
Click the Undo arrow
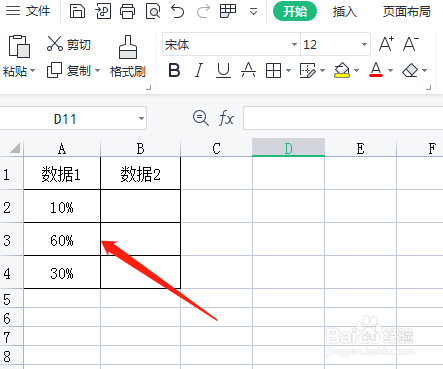click(x=177, y=11)
